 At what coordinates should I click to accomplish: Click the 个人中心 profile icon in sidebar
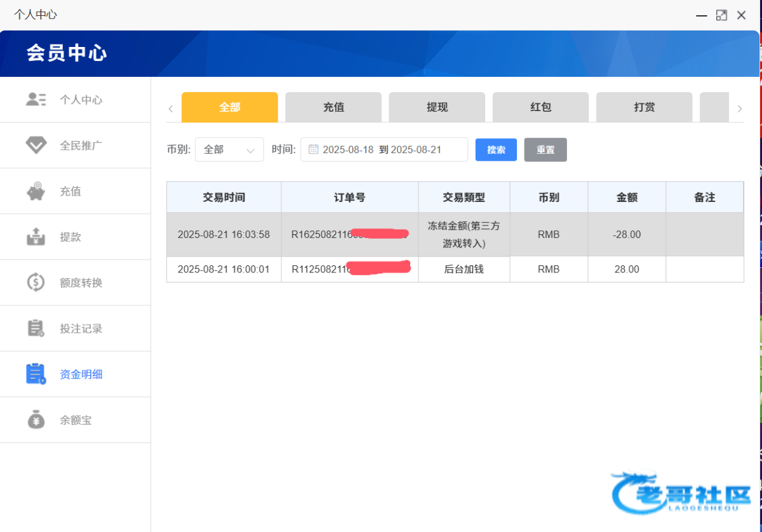[x=36, y=100]
